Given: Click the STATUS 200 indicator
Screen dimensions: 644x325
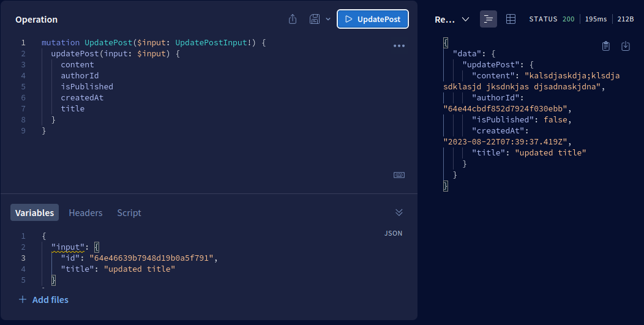Looking at the screenshot, I should tap(552, 20).
